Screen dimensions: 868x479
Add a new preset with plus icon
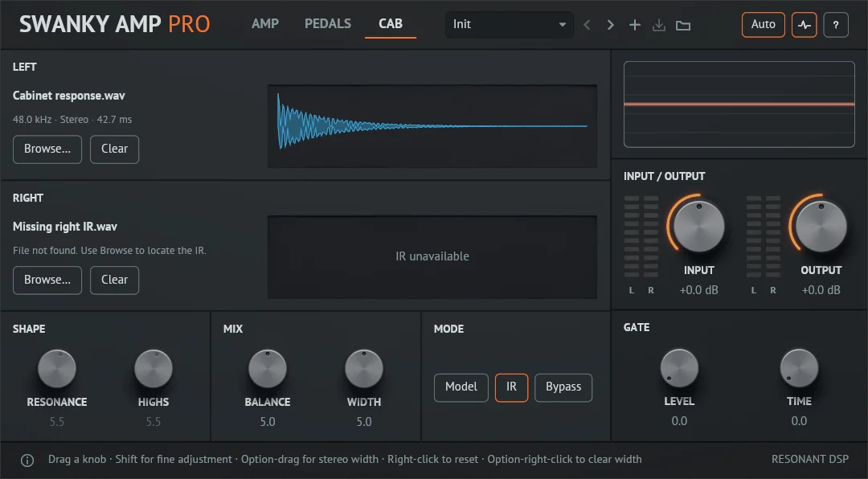635,25
